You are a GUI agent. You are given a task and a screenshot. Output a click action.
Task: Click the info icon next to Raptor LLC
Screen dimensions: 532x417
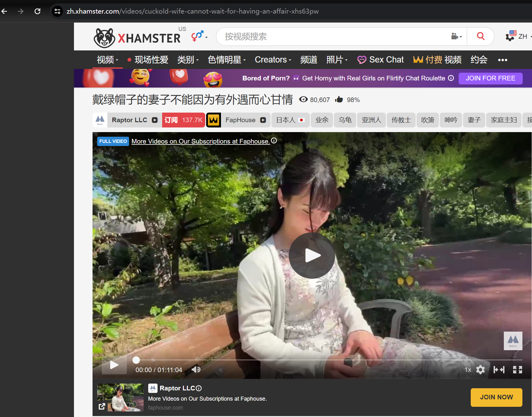click(x=198, y=388)
